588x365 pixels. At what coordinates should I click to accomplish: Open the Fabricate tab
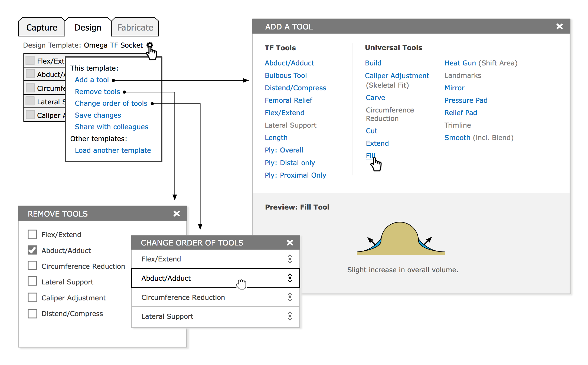[x=135, y=28]
